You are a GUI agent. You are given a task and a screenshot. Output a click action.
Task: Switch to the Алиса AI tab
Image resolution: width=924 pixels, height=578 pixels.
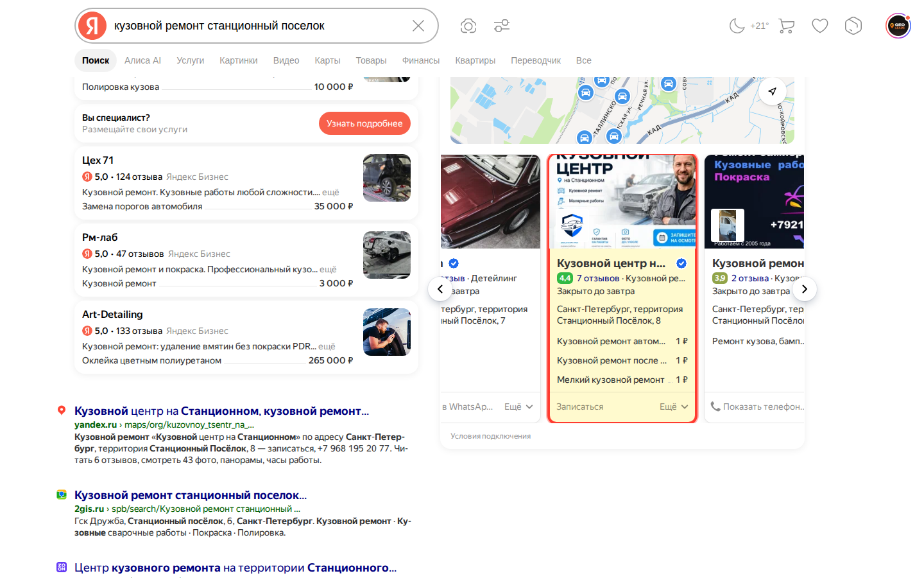tap(142, 60)
